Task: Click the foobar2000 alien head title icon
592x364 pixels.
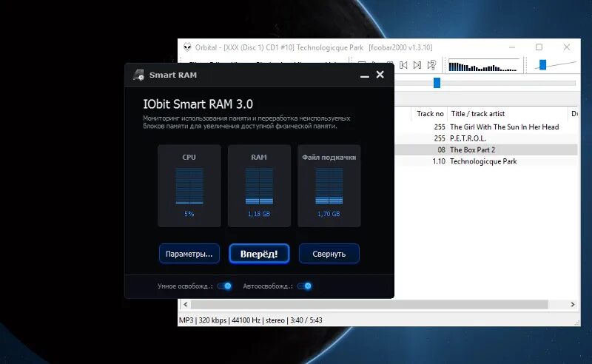Action: click(187, 47)
